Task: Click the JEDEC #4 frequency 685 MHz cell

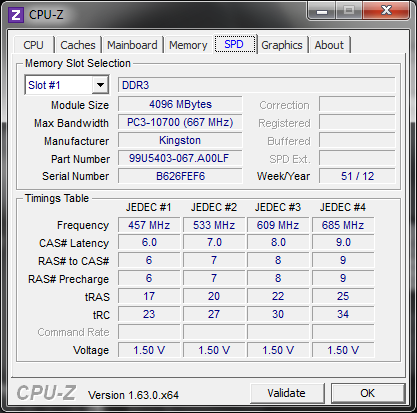Action: tap(343, 225)
